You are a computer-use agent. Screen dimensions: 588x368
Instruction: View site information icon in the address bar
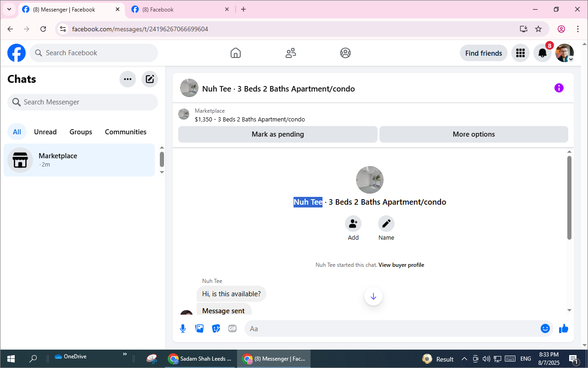63,29
